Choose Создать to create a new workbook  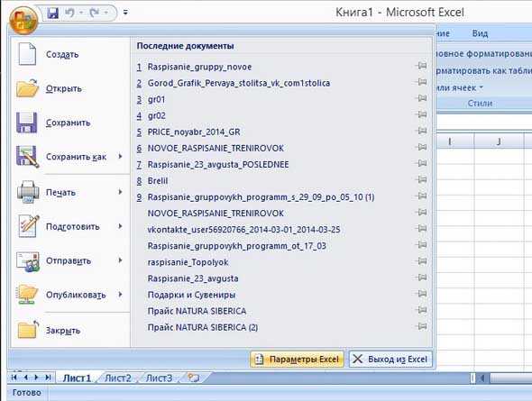71,54
